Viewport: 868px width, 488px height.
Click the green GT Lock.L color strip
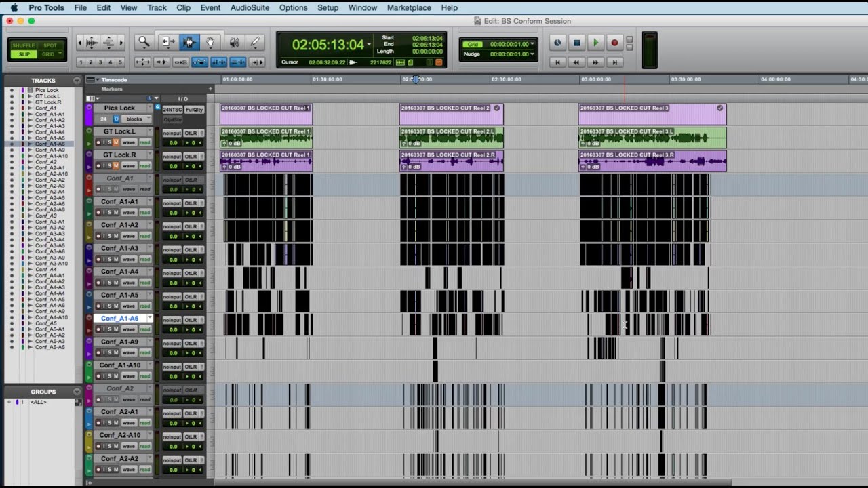pos(89,138)
